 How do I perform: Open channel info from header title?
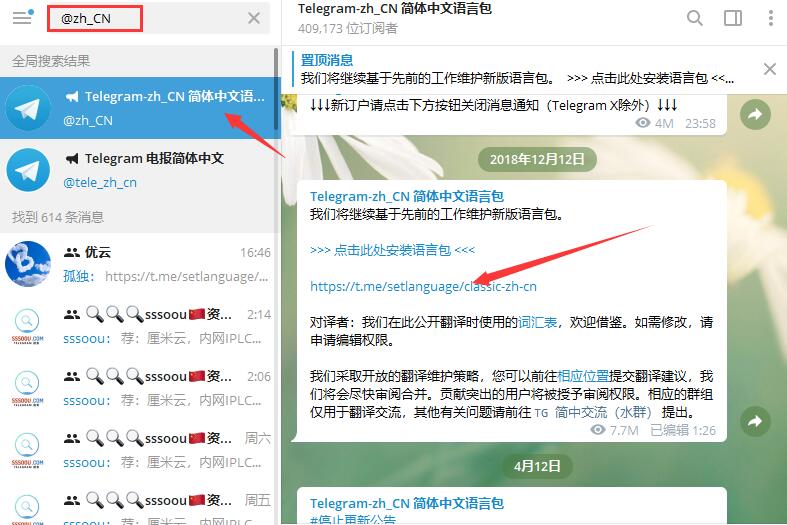coord(395,9)
